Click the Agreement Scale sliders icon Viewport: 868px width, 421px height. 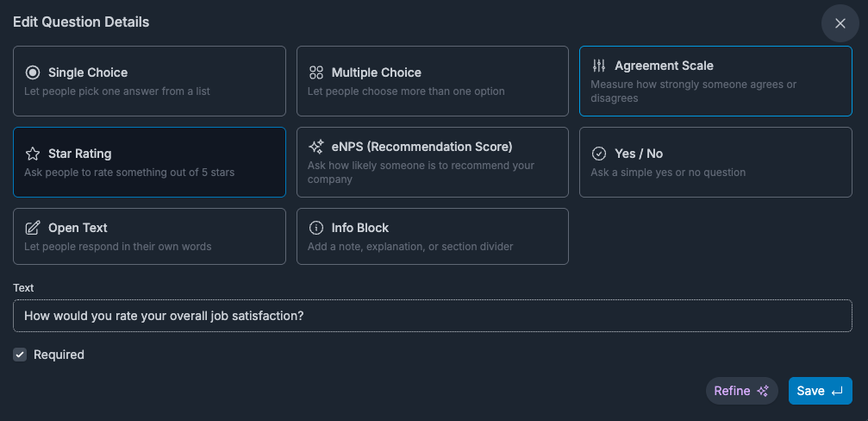599,66
